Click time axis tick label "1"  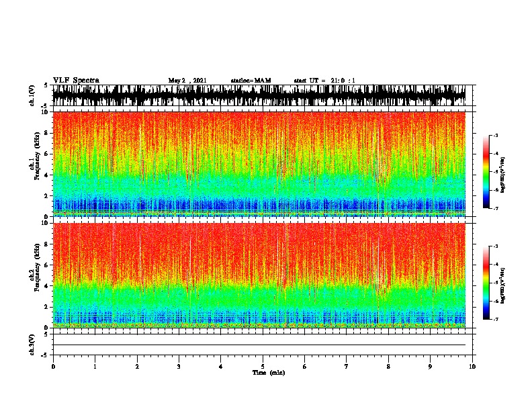[95, 367]
